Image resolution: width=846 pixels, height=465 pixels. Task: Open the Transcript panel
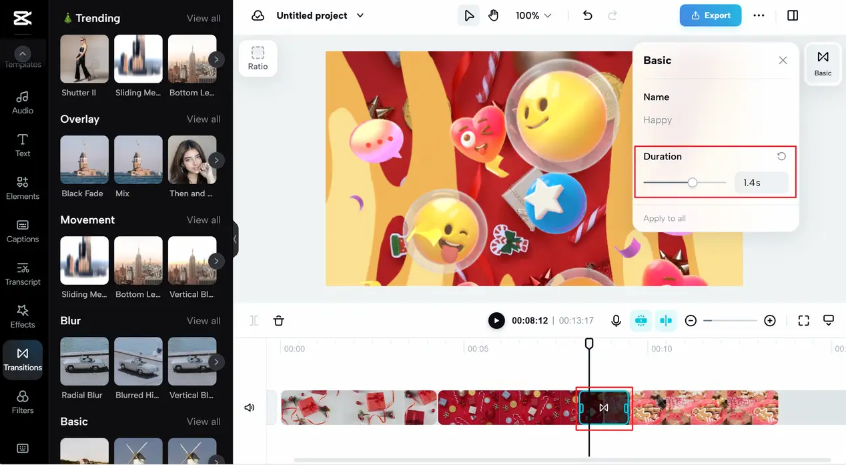[x=23, y=274]
